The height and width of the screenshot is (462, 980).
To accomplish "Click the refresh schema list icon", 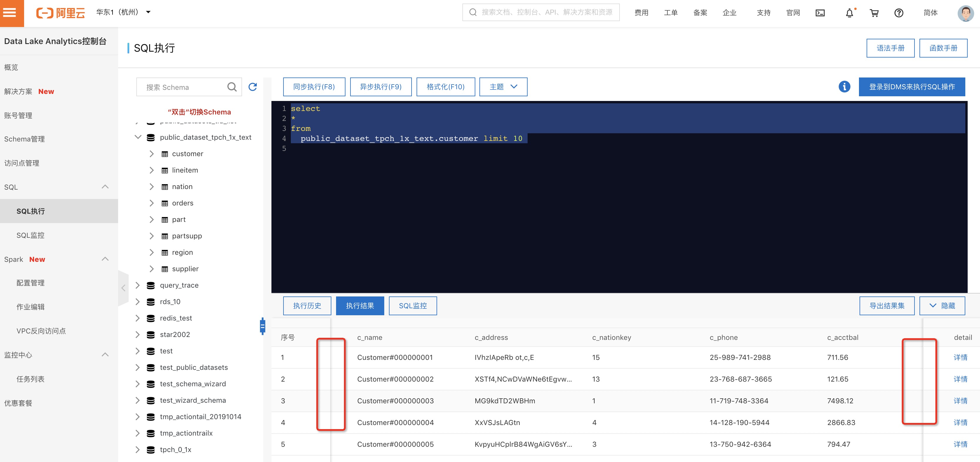I will [253, 87].
